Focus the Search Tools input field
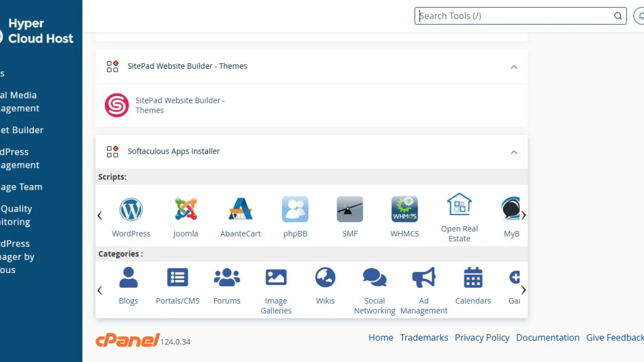644x362 pixels. (x=520, y=16)
